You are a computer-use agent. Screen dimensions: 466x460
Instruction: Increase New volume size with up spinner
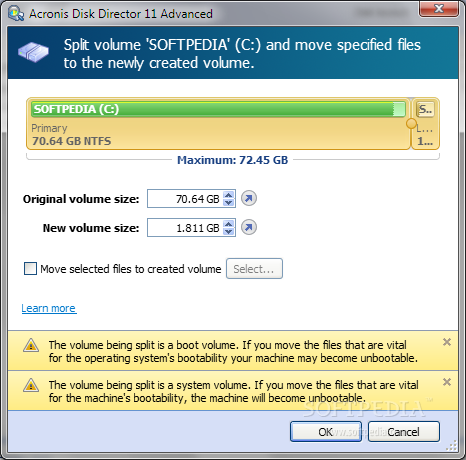coord(228,224)
